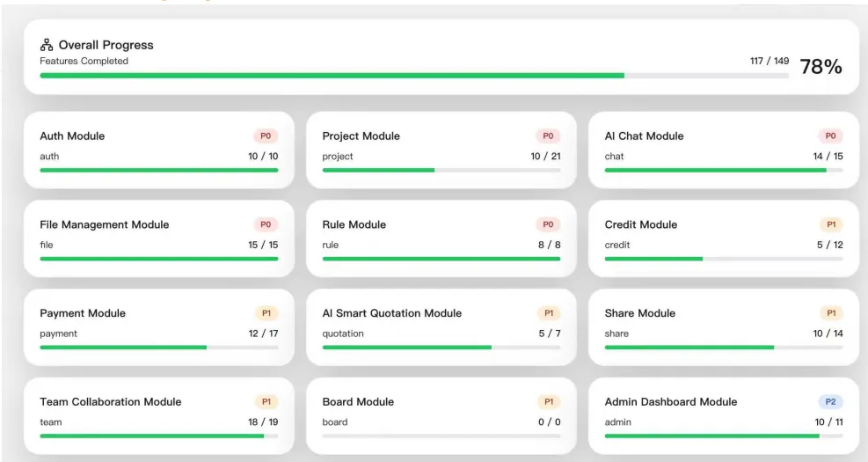Click the 10 / 21 project count

[x=545, y=157]
